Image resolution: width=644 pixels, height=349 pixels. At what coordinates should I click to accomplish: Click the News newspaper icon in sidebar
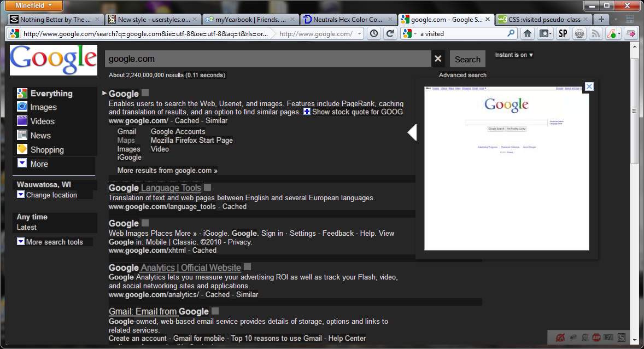click(22, 135)
